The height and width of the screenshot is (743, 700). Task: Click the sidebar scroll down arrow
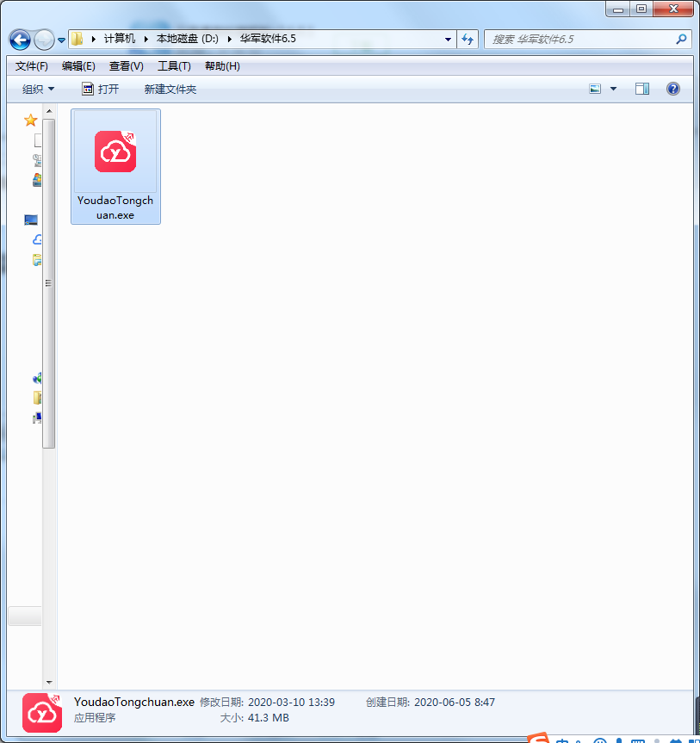coord(49,683)
